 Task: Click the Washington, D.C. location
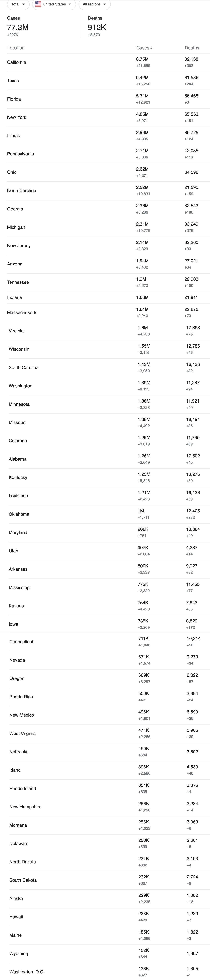point(27,972)
